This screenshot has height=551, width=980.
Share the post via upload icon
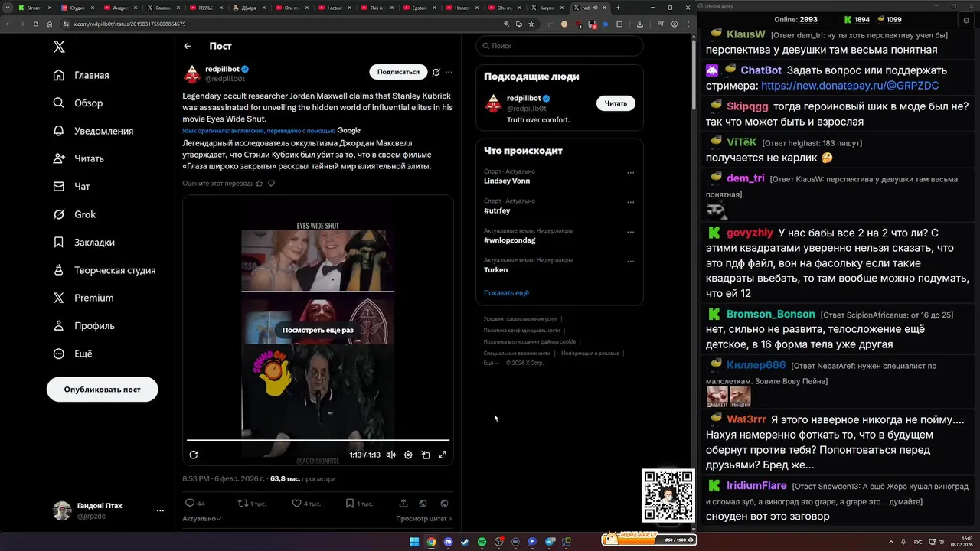point(403,504)
